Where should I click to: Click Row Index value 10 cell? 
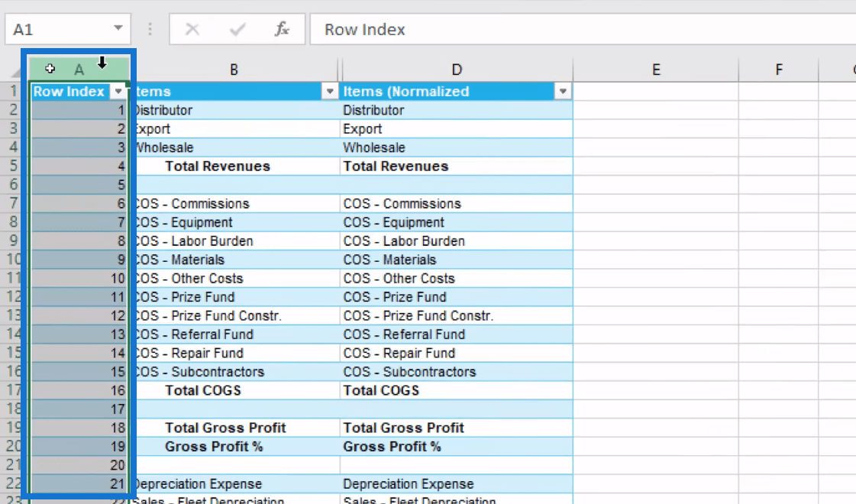(79, 279)
